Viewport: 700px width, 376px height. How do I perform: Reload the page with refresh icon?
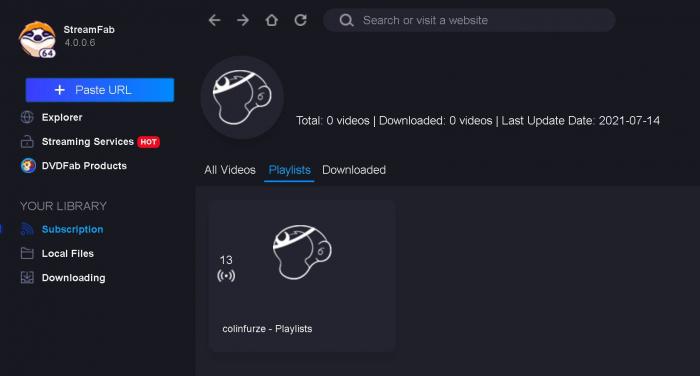(x=300, y=20)
